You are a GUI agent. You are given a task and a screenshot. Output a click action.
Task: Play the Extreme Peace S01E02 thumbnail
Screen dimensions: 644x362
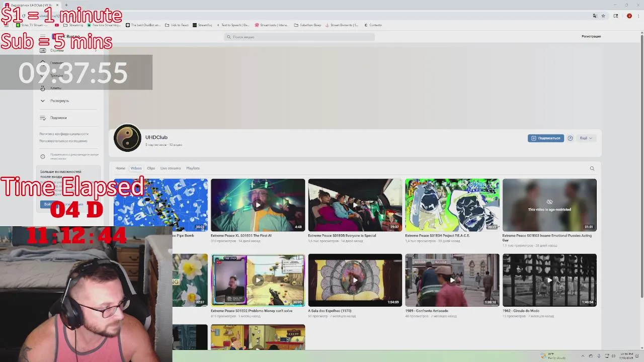coord(258,280)
